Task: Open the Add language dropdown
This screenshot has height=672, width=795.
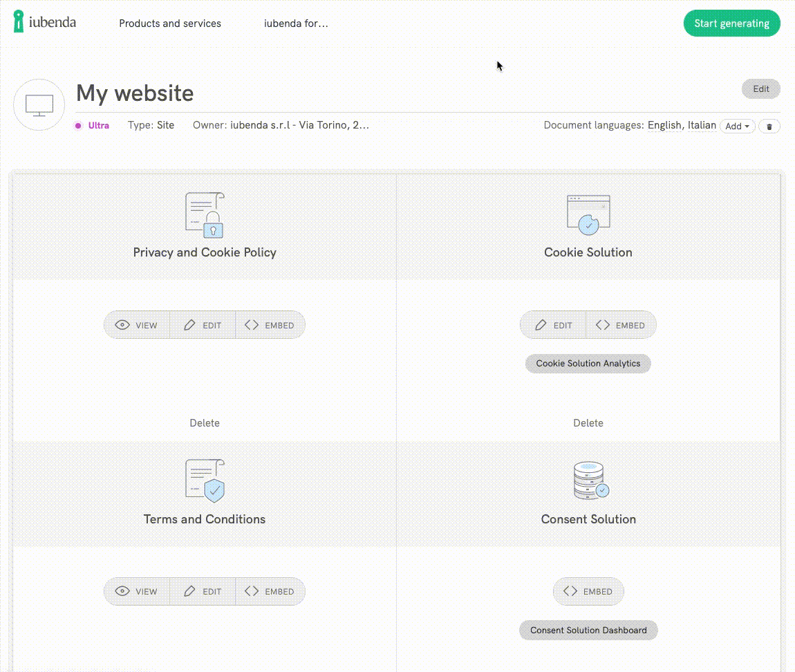Action: (x=737, y=127)
